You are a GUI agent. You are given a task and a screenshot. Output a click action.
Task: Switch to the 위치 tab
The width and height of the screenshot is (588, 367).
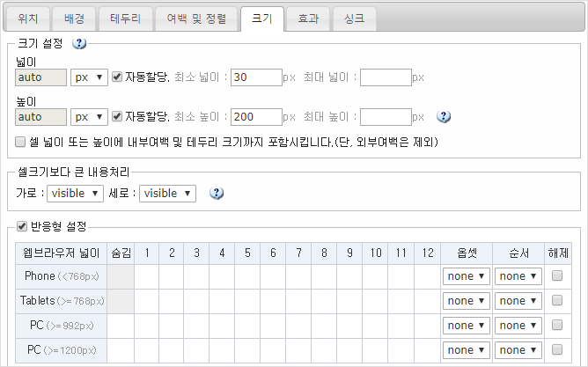(x=27, y=18)
